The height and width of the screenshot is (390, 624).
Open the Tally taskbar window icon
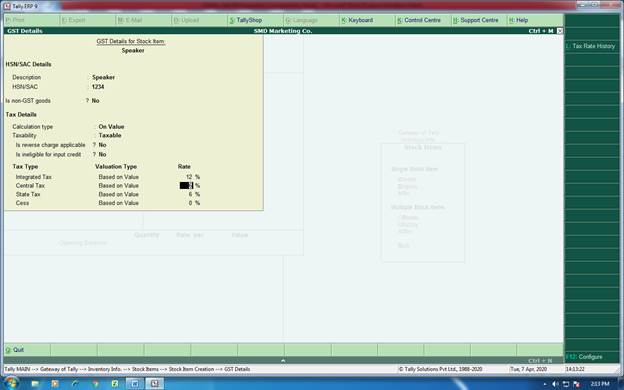point(154,384)
